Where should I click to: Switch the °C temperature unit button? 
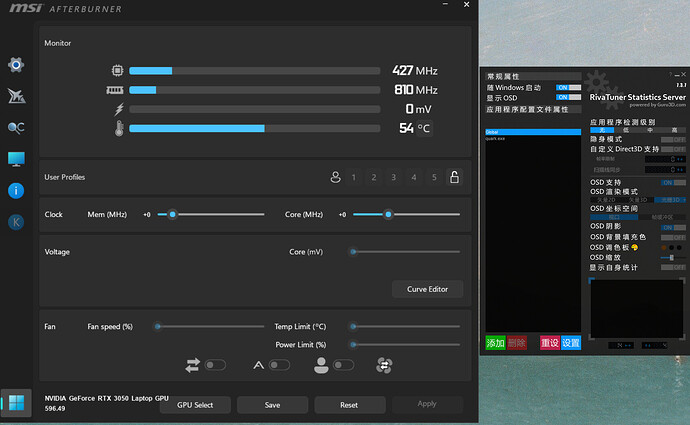[x=424, y=128]
